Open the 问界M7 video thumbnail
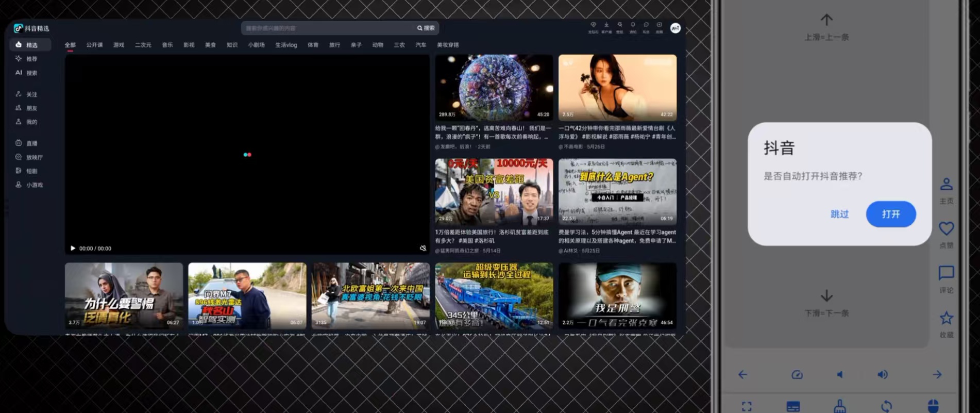This screenshot has height=413, width=980. point(247,295)
